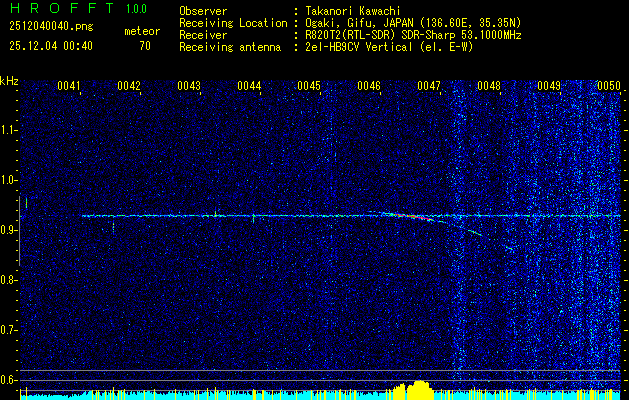This screenshot has width=629, height=400.
Task: Click the 1.1 kHz axis label
Action: [x=8, y=130]
